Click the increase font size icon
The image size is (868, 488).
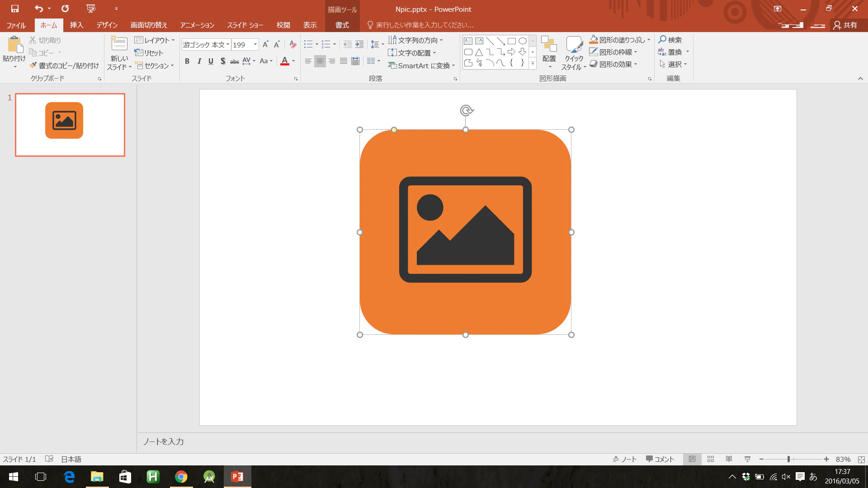point(265,44)
